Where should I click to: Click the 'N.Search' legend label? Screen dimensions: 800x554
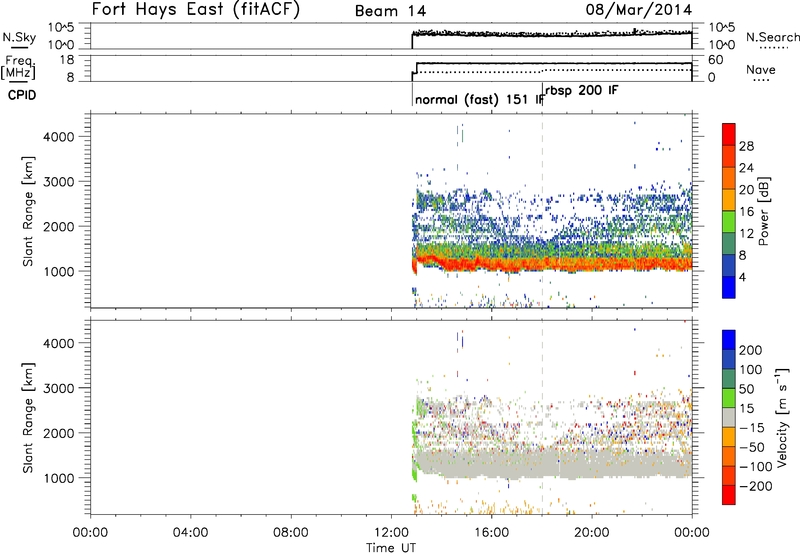(x=772, y=37)
